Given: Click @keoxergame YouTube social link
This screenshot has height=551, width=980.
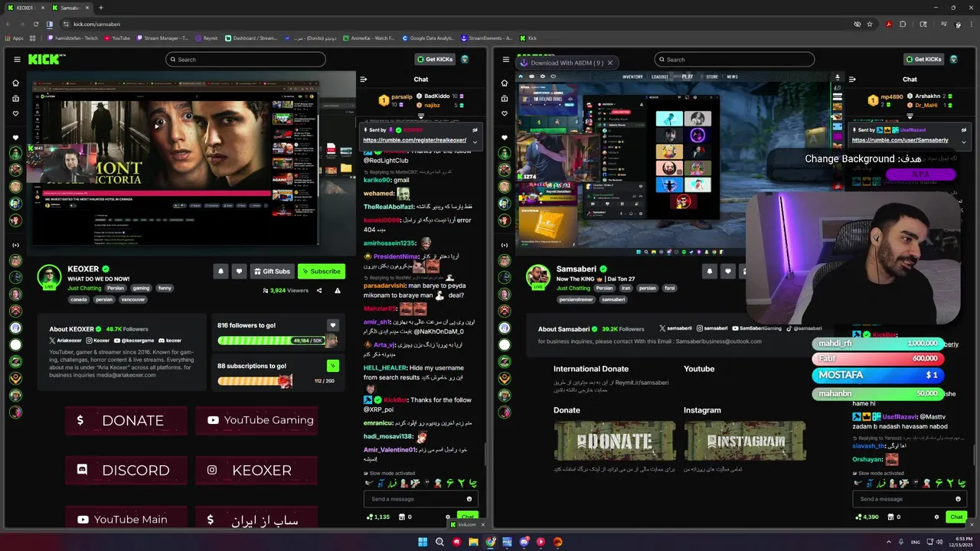Looking at the screenshot, I should coord(134,341).
